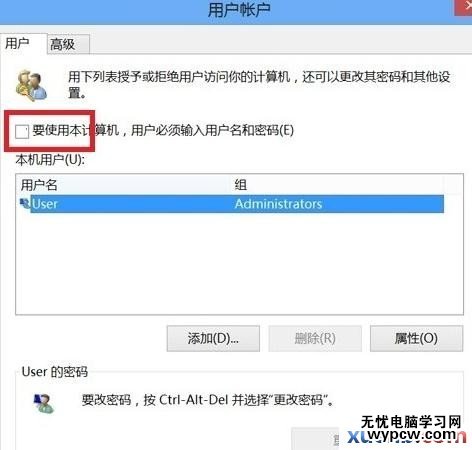Click the checkbox label text ending with (E)
Image resolution: width=472 pixels, height=450 pixels.
pyautogui.click(x=163, y=130)
